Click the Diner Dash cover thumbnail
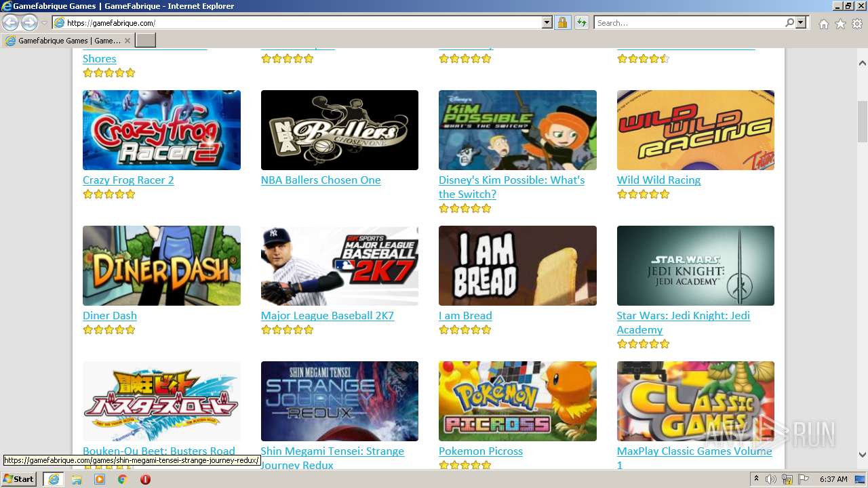 coord(161,266)
